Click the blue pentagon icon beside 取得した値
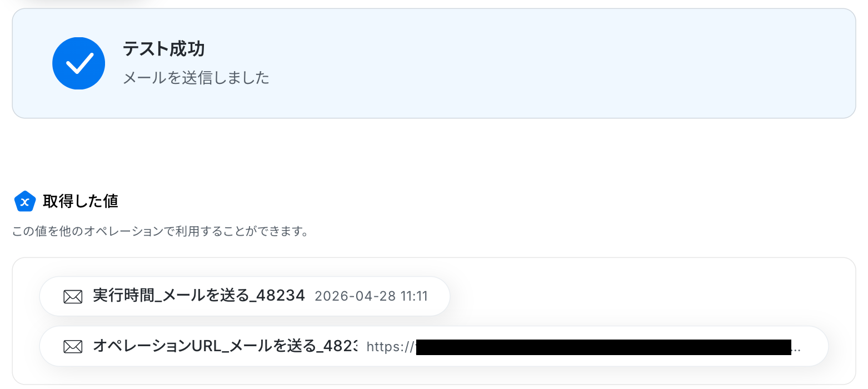 click(24, 202)
